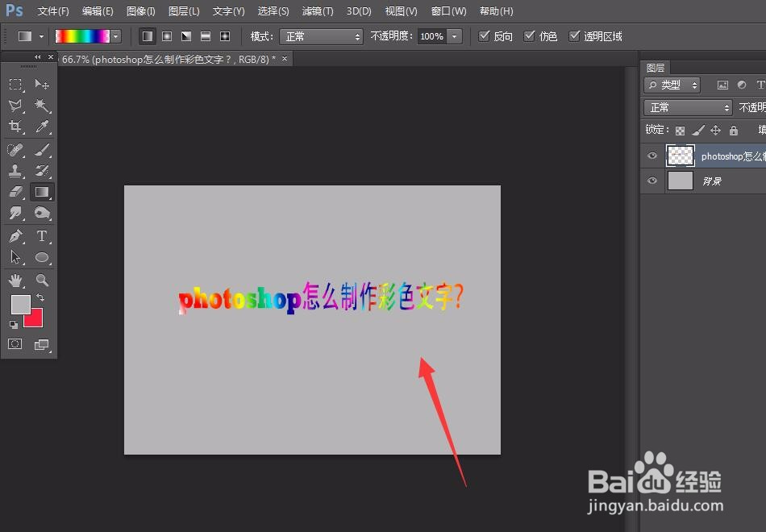
Task: Choose radial gradient style
Action: (x=167, y=36)
